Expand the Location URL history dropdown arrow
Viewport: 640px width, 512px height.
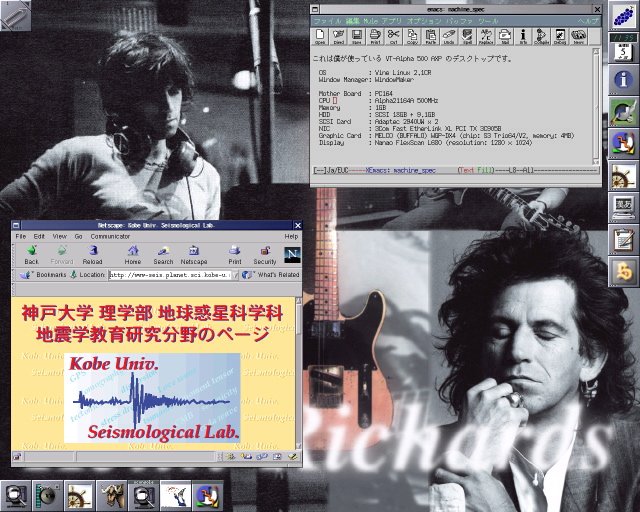click(236, 275)
